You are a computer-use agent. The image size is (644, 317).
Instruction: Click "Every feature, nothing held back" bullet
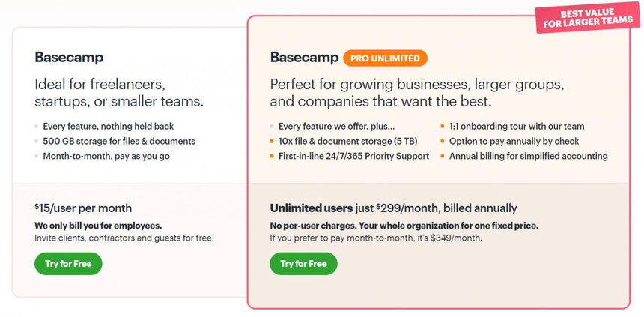pyautogui.click(x=109, y=127)
